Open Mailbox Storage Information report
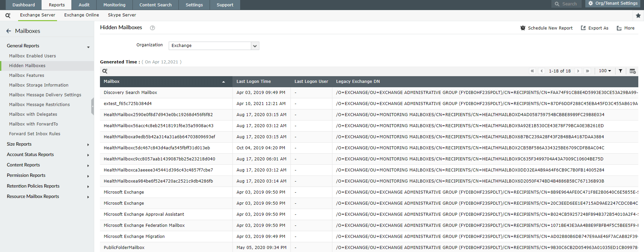 (x=39, y=85)
